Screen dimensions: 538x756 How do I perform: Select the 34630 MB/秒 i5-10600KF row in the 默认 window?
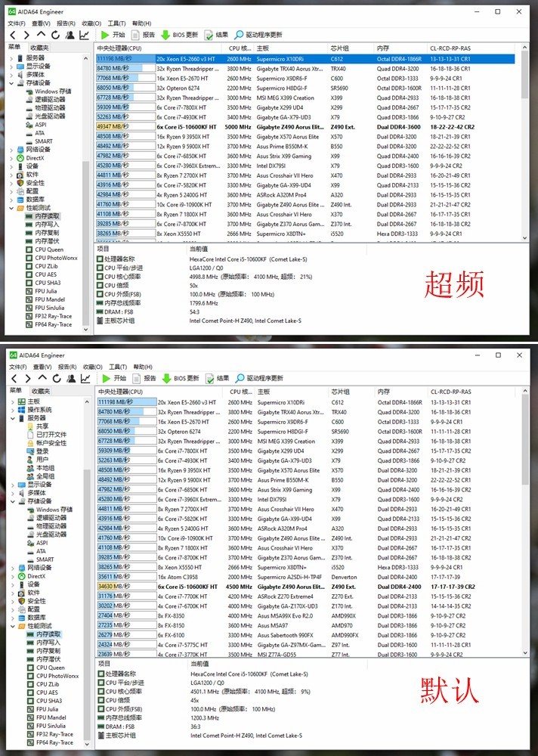click(x=305, y=587)
